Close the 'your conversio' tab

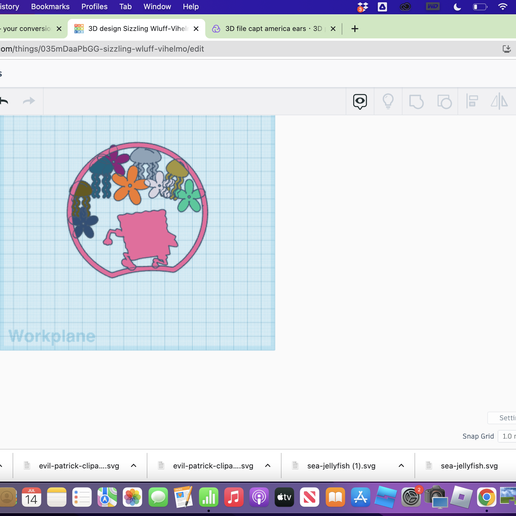(59, 29)
